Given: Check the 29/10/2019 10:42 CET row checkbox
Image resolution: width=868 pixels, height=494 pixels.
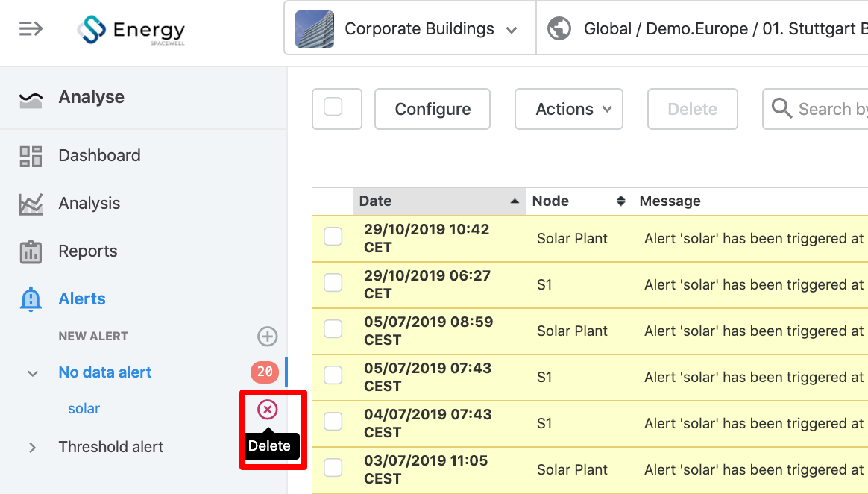Looking at the screenshot, I should pyautogui.click(x=333, y=237).
